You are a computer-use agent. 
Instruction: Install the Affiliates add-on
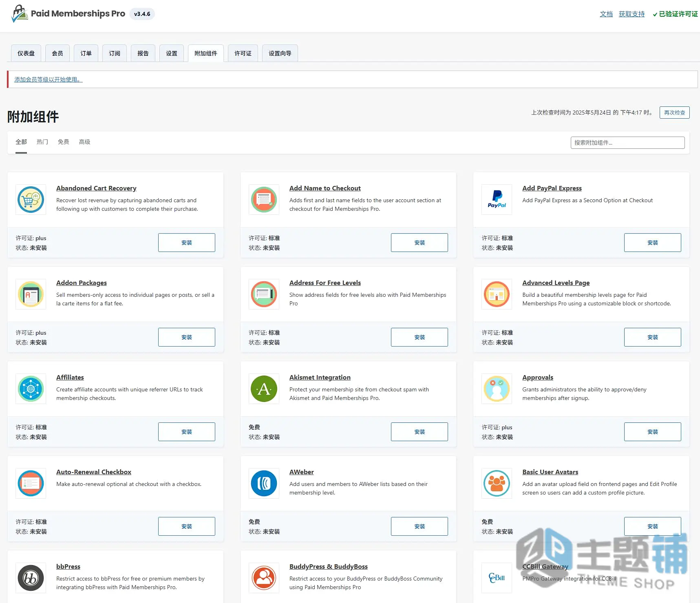(187, 432)
